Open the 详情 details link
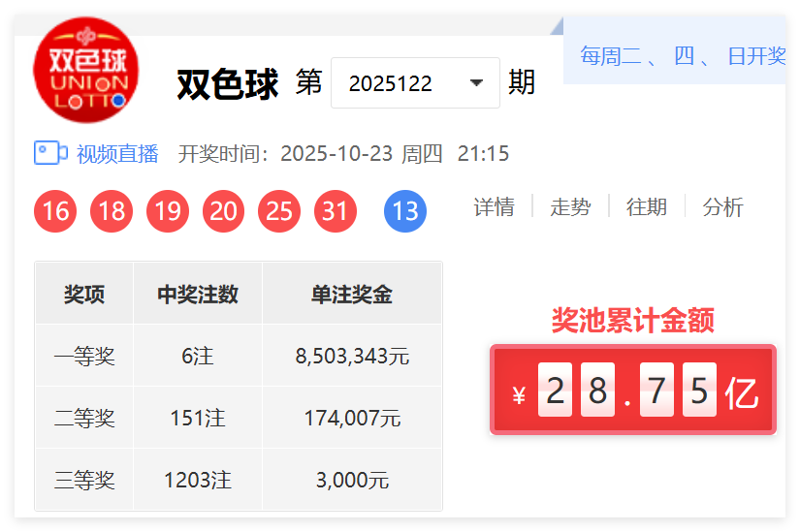 click(x=494, y=206)
